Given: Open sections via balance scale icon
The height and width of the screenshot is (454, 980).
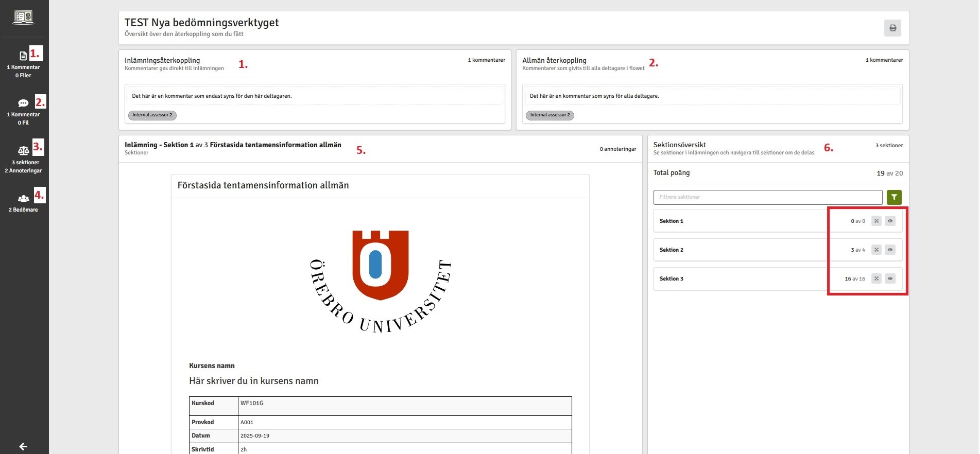Looking at the screenshot, I should click(23, 151).
